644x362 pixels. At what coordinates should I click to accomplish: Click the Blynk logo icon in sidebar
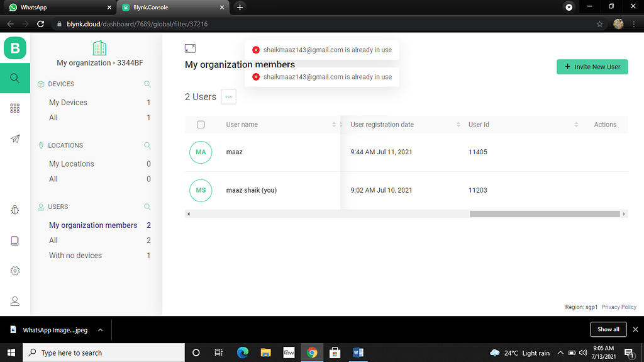point(15,48)
